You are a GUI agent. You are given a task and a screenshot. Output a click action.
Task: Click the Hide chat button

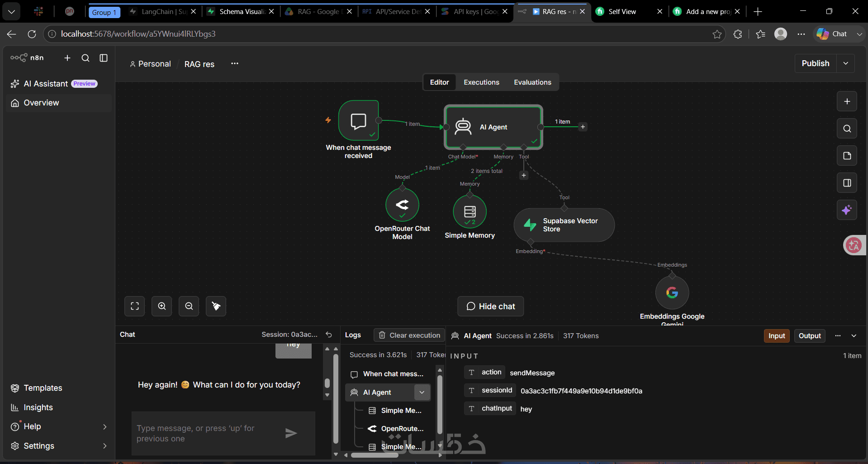tap(491, 306)
